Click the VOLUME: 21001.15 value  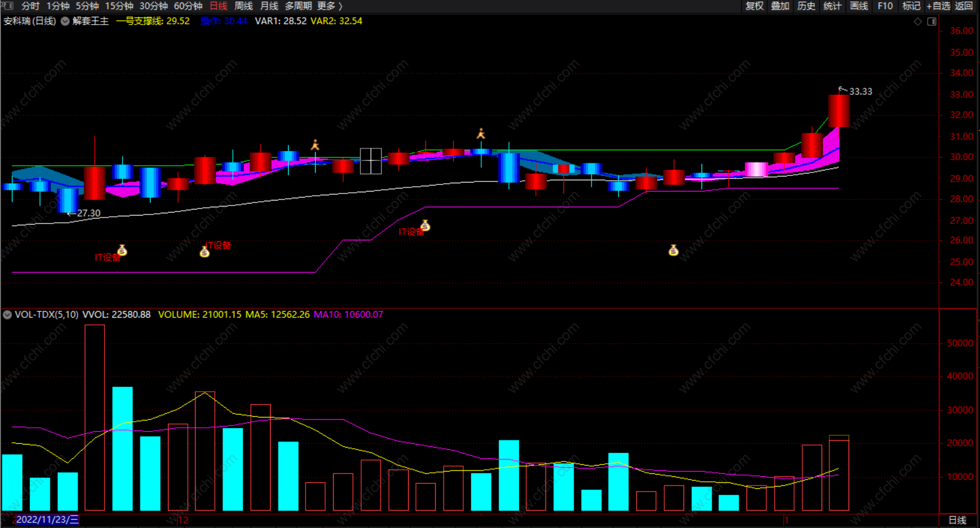point(200,315)
